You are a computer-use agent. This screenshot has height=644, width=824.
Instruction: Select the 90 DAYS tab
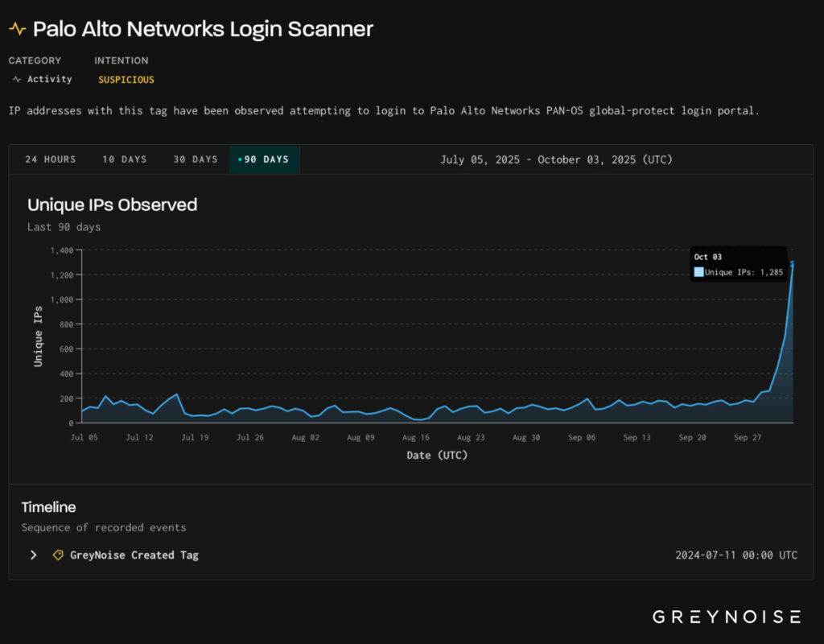click(267, 159)
